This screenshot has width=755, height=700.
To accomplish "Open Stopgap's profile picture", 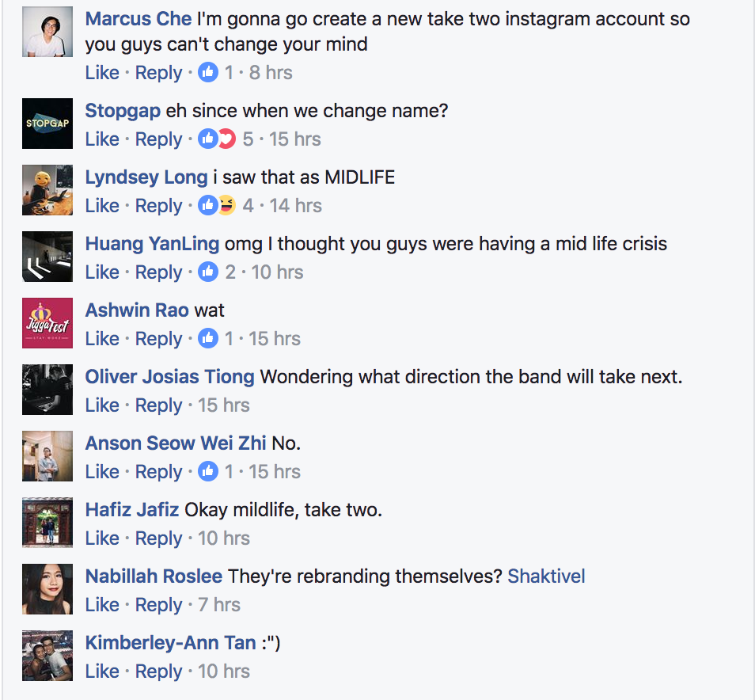I will point(47,124).
